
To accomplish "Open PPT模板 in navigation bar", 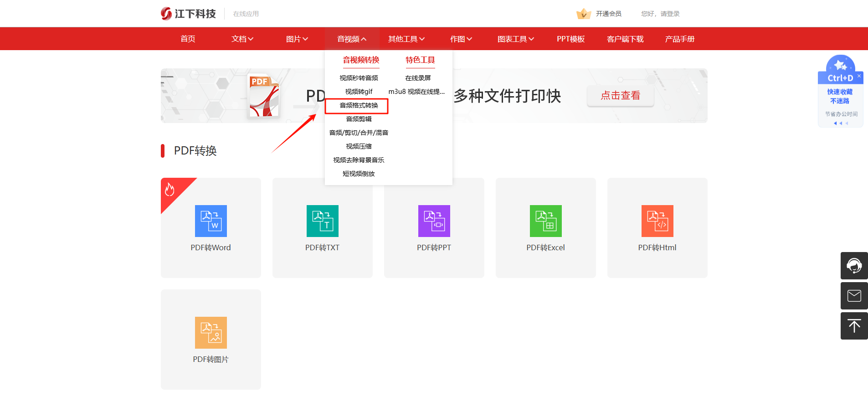I will (x=570, y=39).
